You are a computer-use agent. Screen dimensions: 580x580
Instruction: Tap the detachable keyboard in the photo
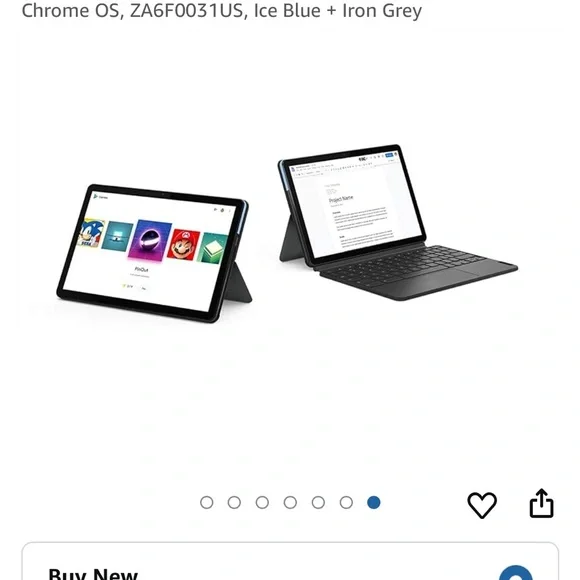point(418,272)
